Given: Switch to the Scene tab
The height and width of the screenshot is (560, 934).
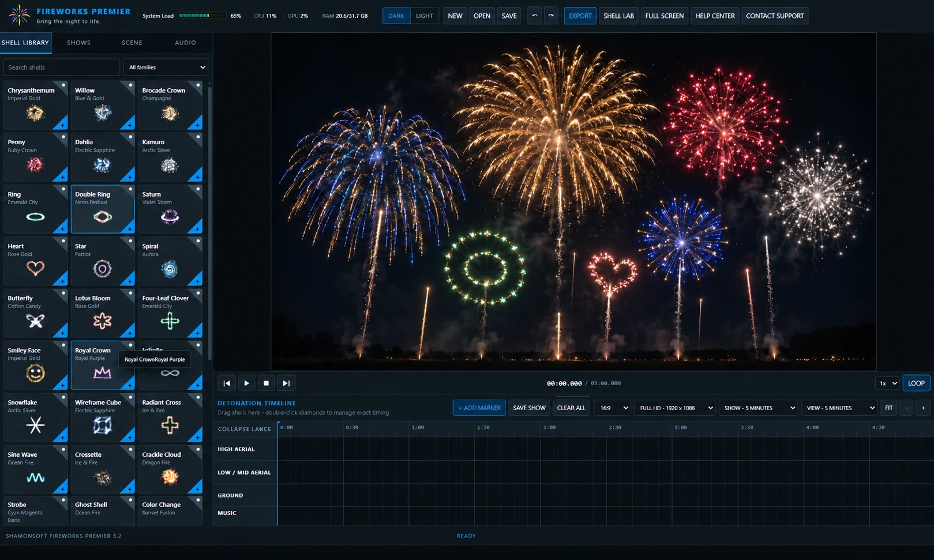Looking at the screenshot, I should 132,43.
